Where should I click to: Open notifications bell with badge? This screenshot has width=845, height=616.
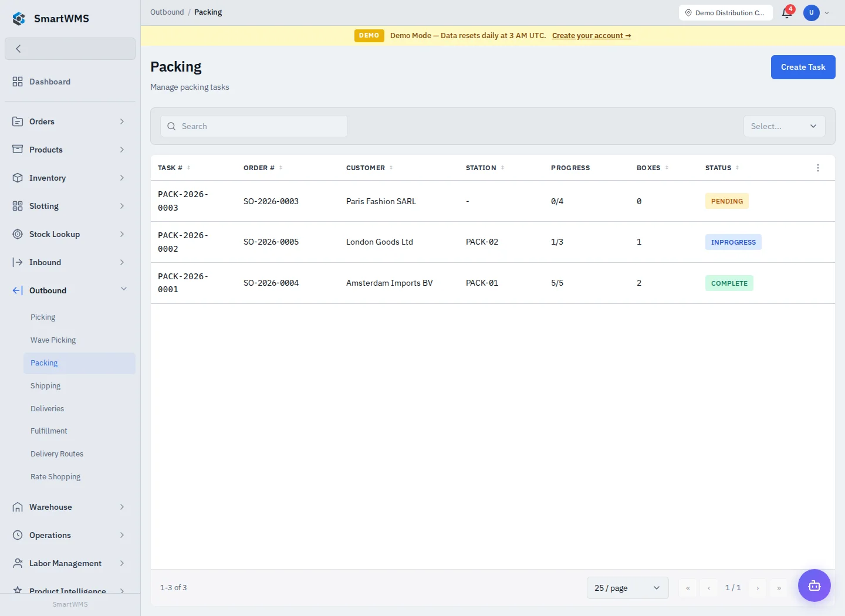(x=787, y=12)
